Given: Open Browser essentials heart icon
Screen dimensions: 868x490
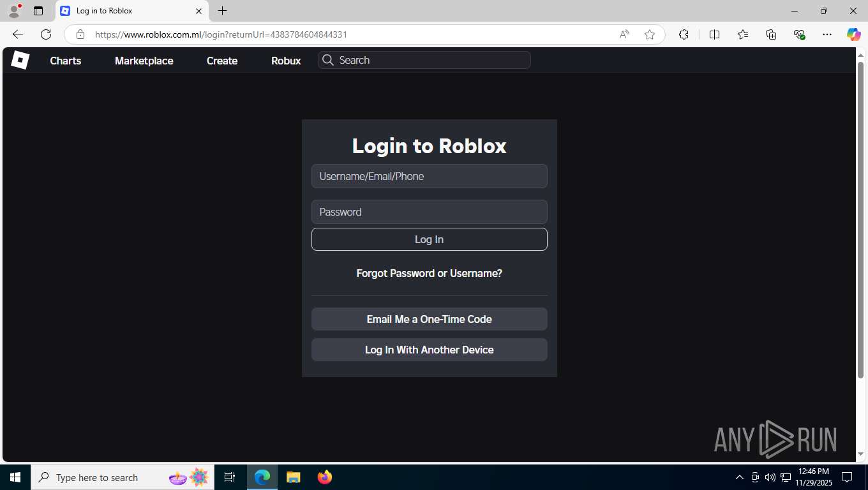Looking at the screenshot, I should [x=799, y=34].
